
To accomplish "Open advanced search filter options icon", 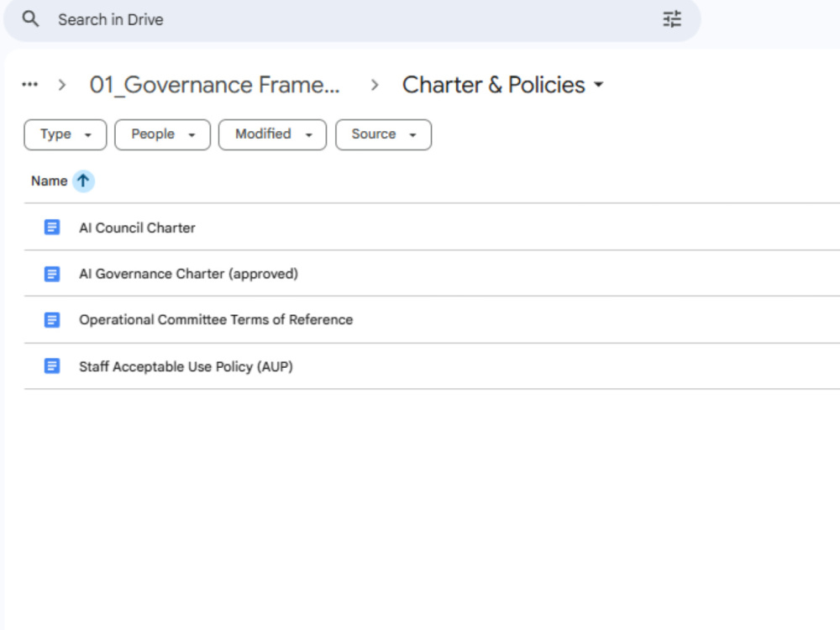I will coord(672,19).
